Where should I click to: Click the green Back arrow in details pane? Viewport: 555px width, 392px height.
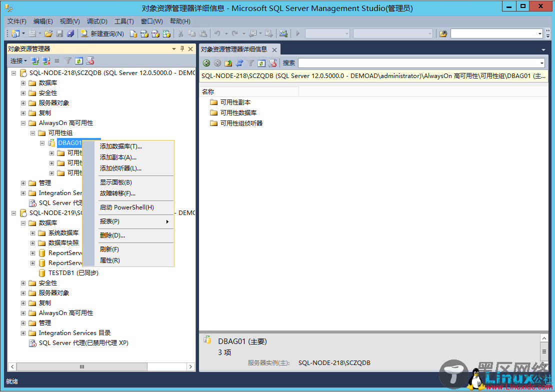(206, 63)
